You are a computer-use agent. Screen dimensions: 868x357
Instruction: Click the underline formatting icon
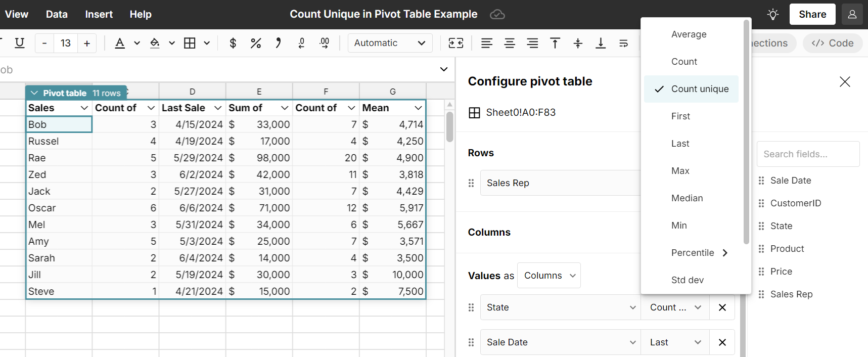click(20, 43)
